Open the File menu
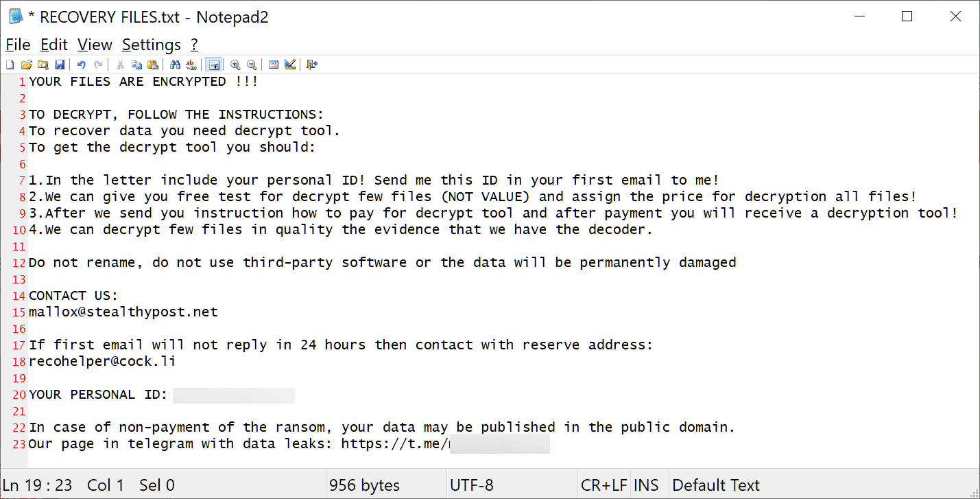The image size is (980, 499). click(x=18, y=45)
